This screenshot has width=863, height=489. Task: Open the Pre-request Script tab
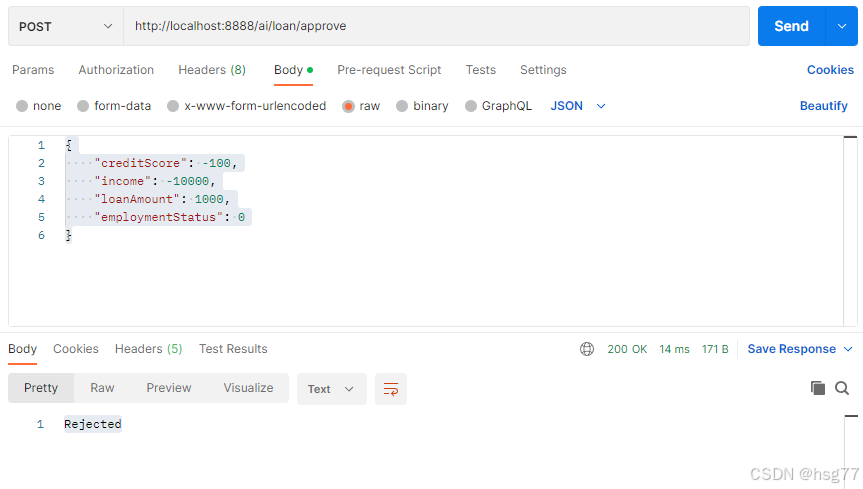389,70
